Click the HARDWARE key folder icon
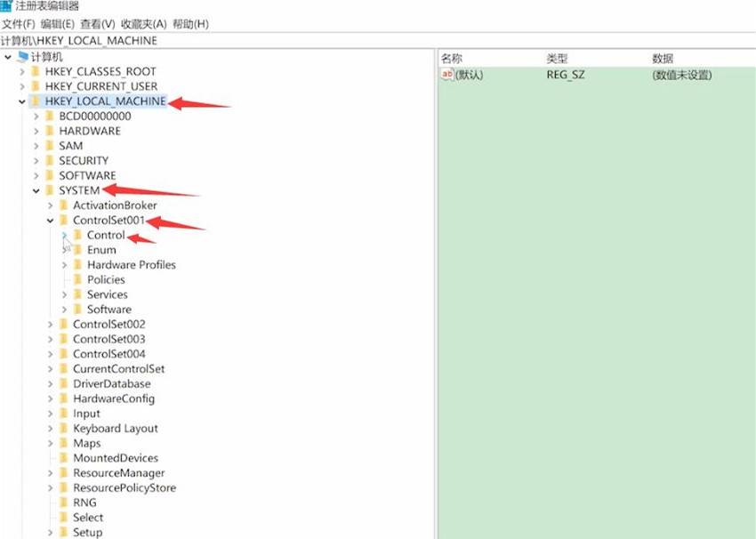Screen dimensions: 756x539 point(49,131)
